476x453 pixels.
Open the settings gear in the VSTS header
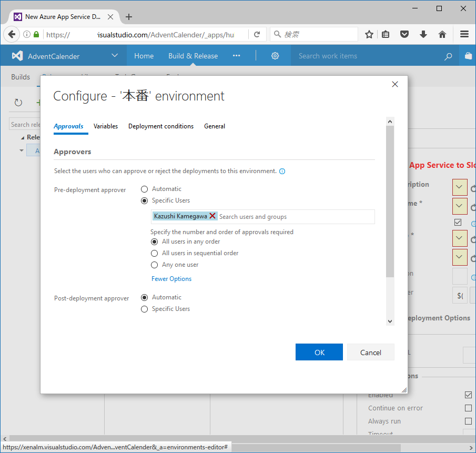tap(275, 56)
